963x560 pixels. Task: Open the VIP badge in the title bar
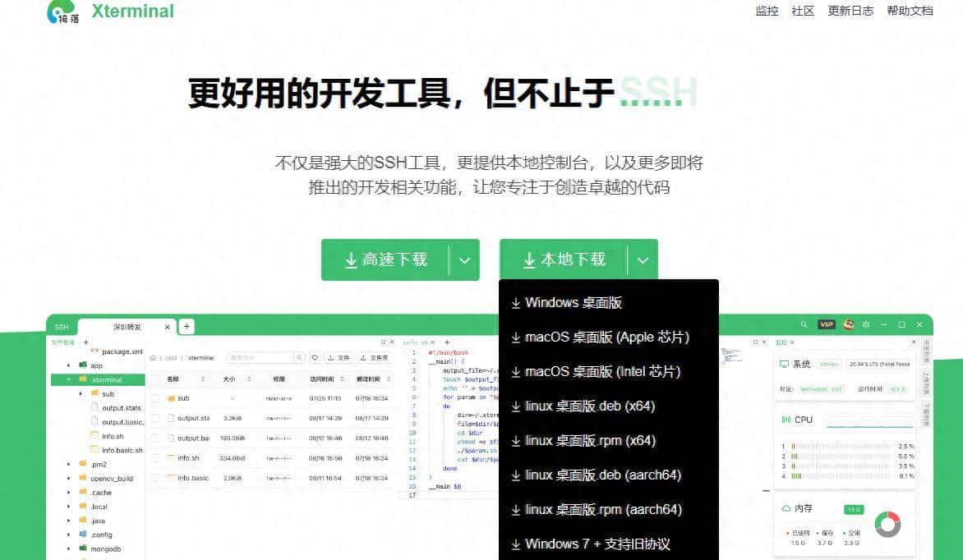[827, 324]
